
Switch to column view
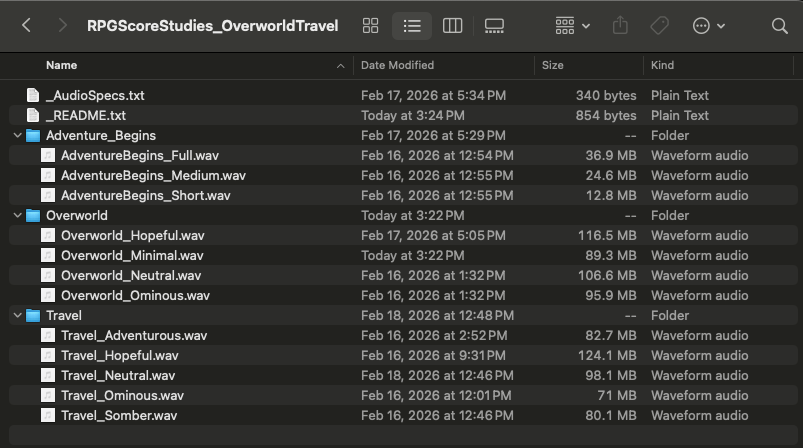452,26
